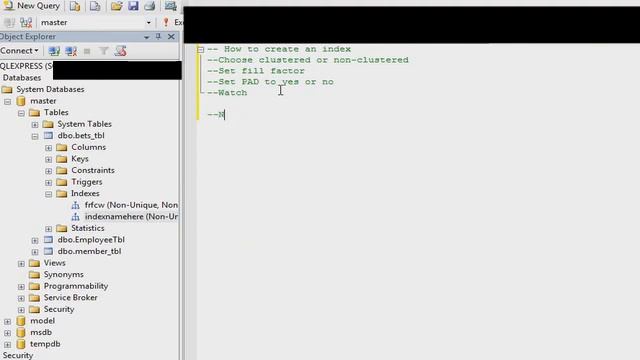Expand the Security folder under master
This screenshot has width=640, height=360.
tap(21, 310)
